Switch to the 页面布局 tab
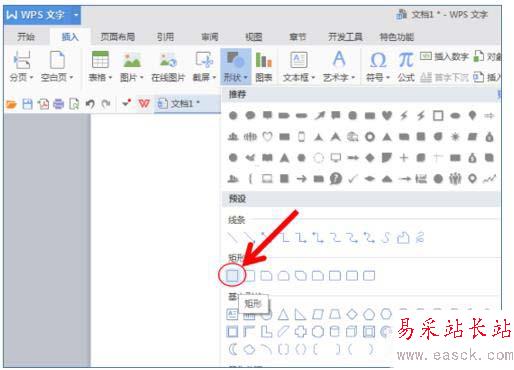The image size is (514, 370). (118, 37)
